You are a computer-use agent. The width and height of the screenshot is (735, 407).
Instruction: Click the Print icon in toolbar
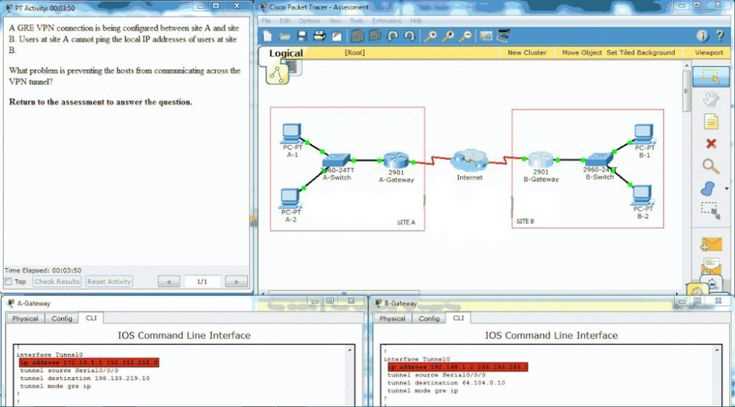320,36
